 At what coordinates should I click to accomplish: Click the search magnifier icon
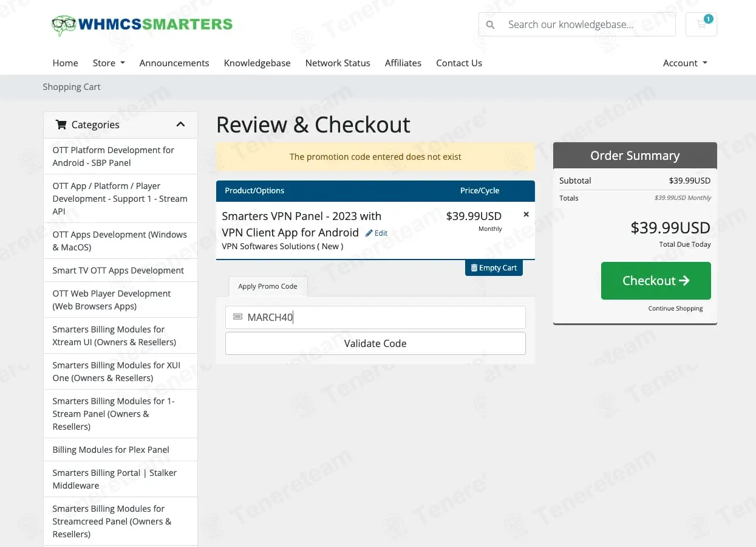pos(490,25)
